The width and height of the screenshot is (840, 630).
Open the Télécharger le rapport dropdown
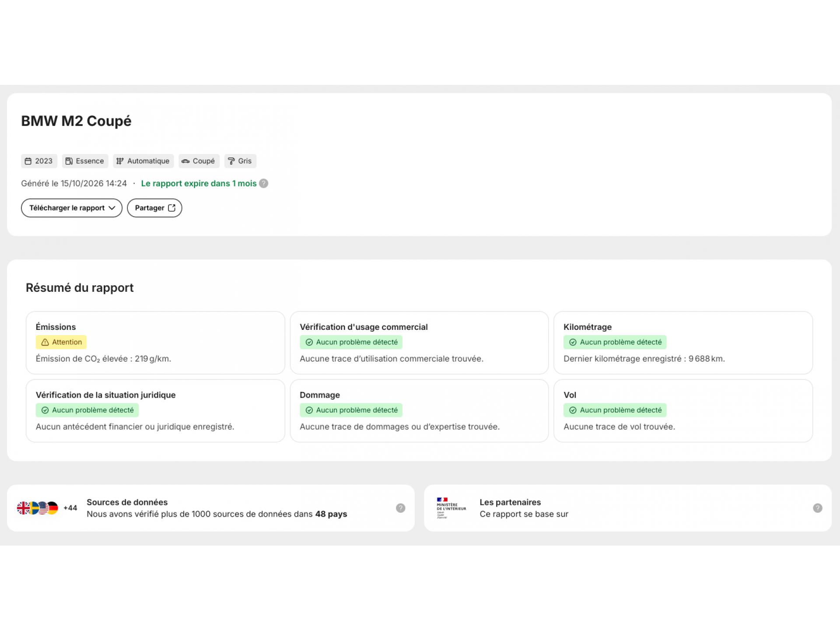[x=72, y=208]
